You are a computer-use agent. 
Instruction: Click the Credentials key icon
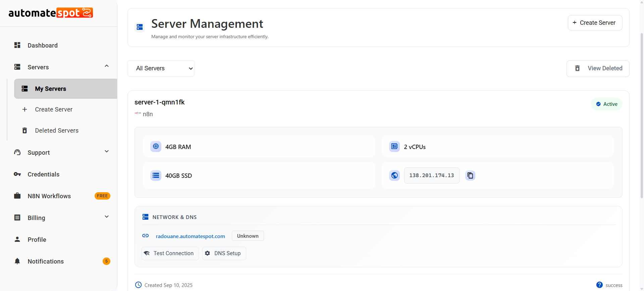[17, 174]
